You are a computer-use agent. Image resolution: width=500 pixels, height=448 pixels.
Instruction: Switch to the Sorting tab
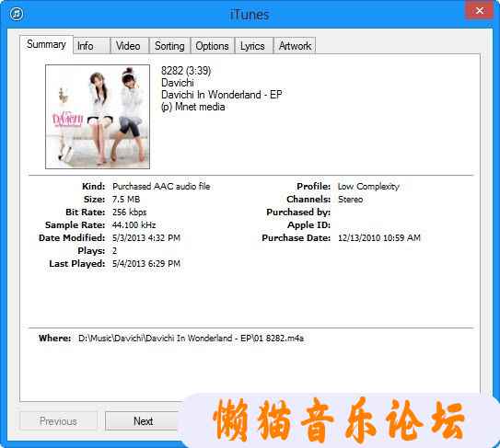pyautogui.click(x=169, y=46)
